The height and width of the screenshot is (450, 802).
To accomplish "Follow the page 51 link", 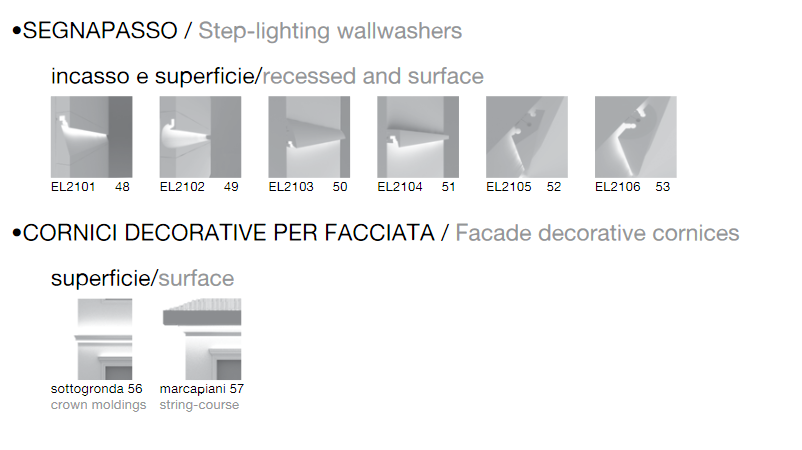I will (x=449, y=187).
